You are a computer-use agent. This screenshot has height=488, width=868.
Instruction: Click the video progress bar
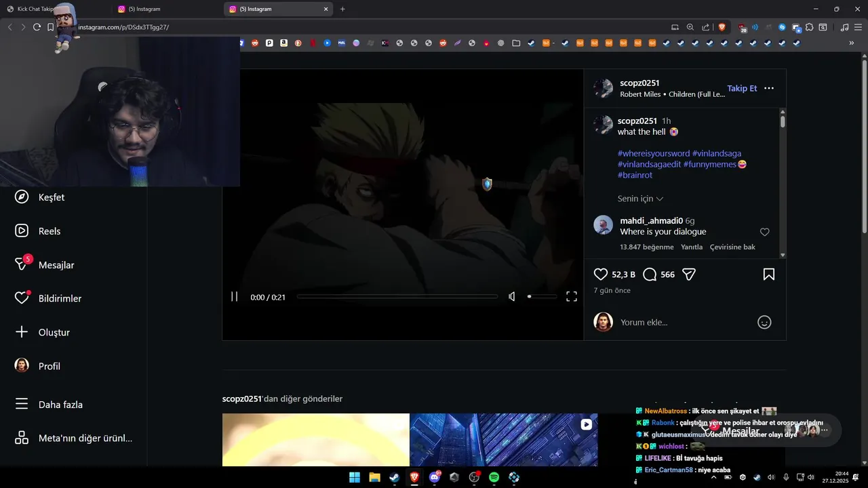click(397, 297)
